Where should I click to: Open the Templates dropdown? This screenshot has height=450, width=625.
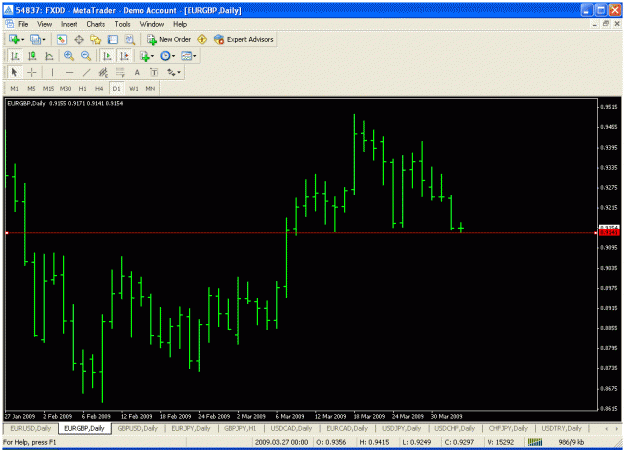pos(189,56)
